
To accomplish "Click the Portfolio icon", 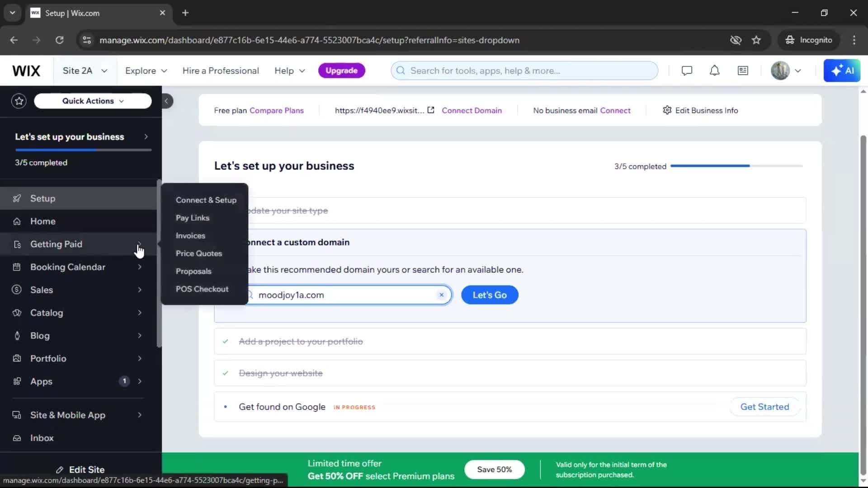I will tap(17, 358).
